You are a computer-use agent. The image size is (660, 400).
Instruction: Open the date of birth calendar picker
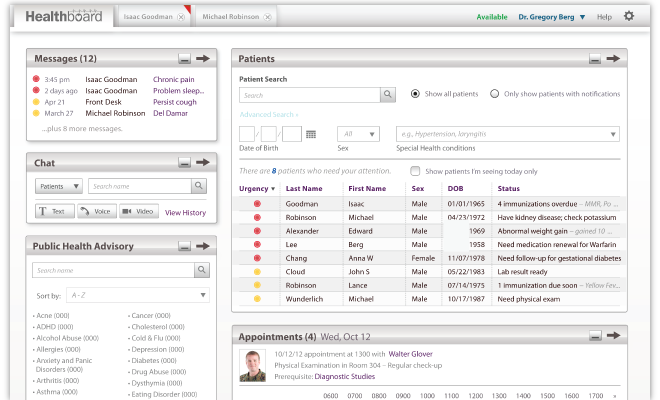click(311, 134)
